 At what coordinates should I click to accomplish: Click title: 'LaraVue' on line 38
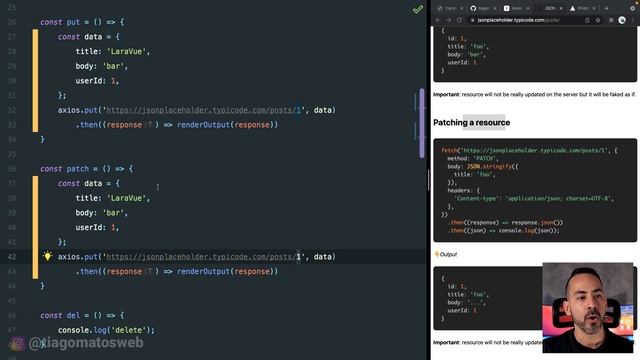pyautogui.click(x=113, y=198)
